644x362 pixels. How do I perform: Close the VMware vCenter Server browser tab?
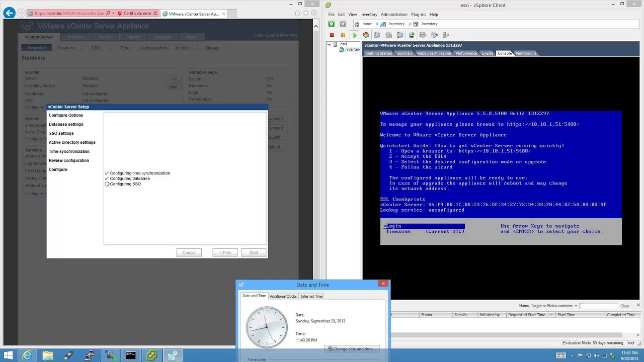[224, 14]
